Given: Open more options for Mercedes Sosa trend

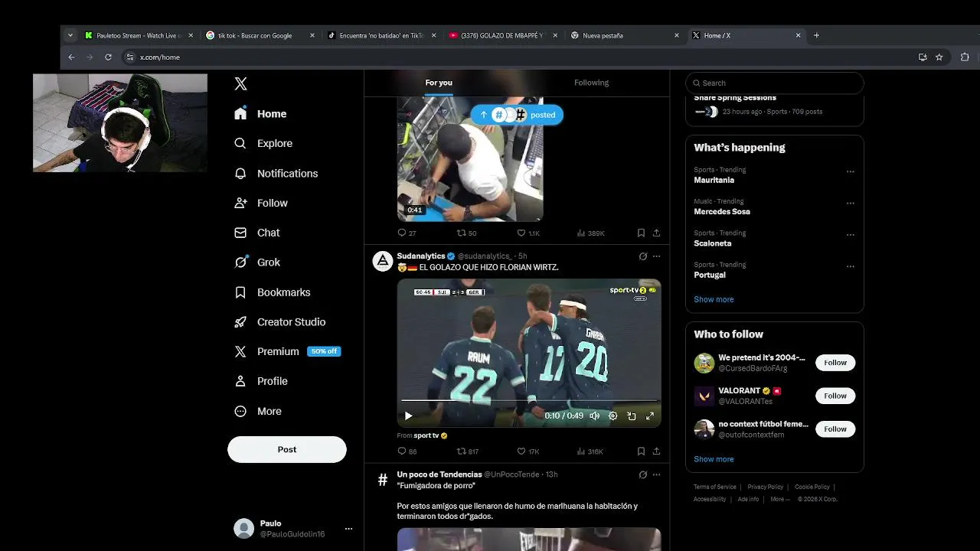Looking at the screenshot, I should click(850, 204).
